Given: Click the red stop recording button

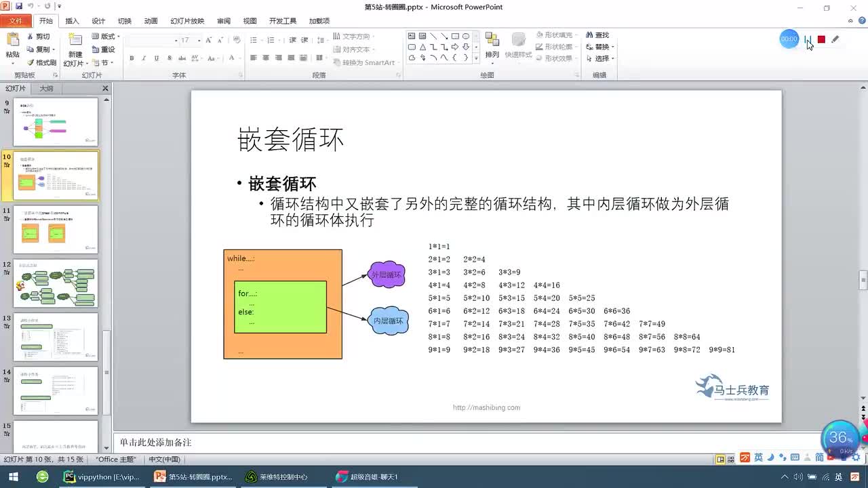Looking at the screenshot, I should click(x=821, y=39).
